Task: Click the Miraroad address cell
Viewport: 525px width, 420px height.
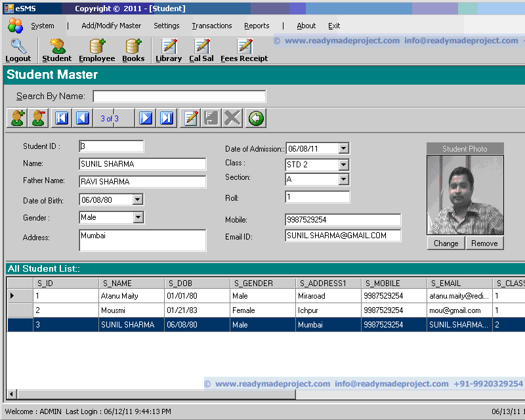Action: click(x=329, y=296)
